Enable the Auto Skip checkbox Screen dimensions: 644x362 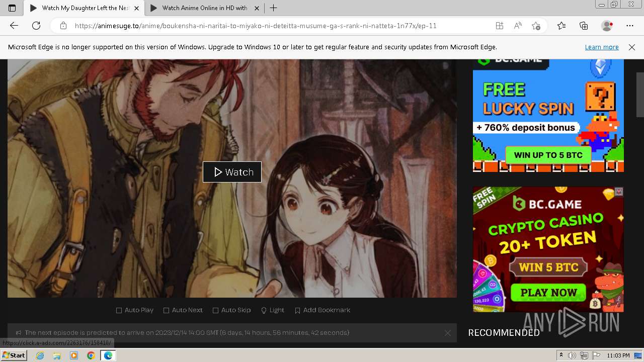tap(231, 310)
